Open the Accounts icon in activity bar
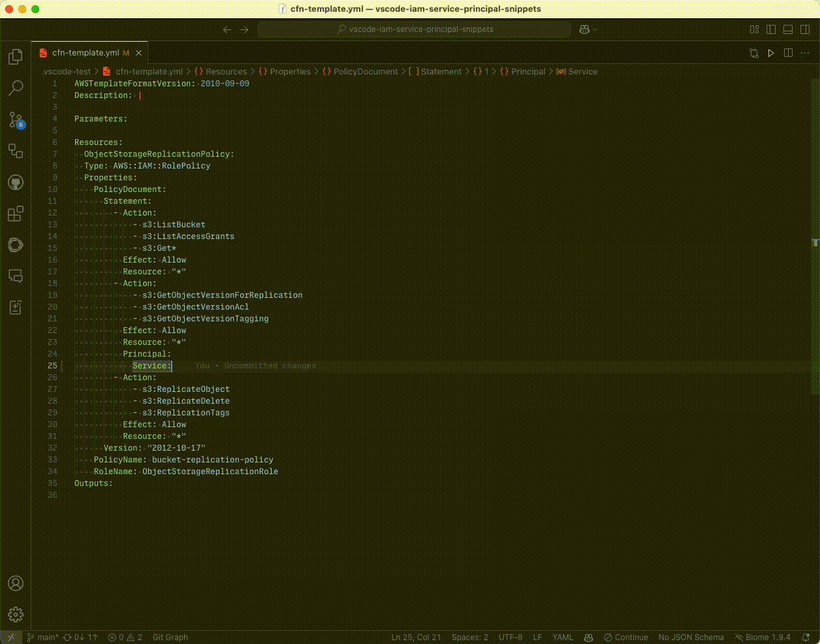Viewport: 820px width, 644px height. [x=16, y=583]
